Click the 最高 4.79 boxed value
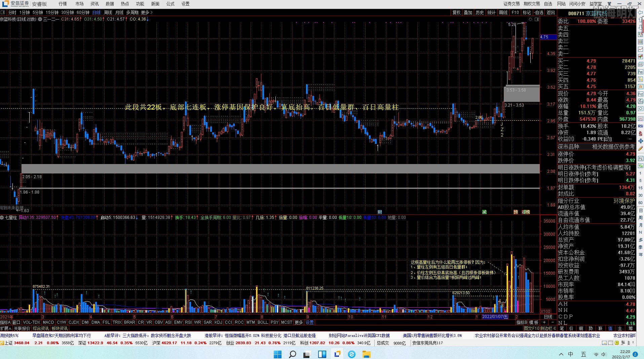Image resolution: width=644 pixels, height=359 pixels. [x=631, y=100]
